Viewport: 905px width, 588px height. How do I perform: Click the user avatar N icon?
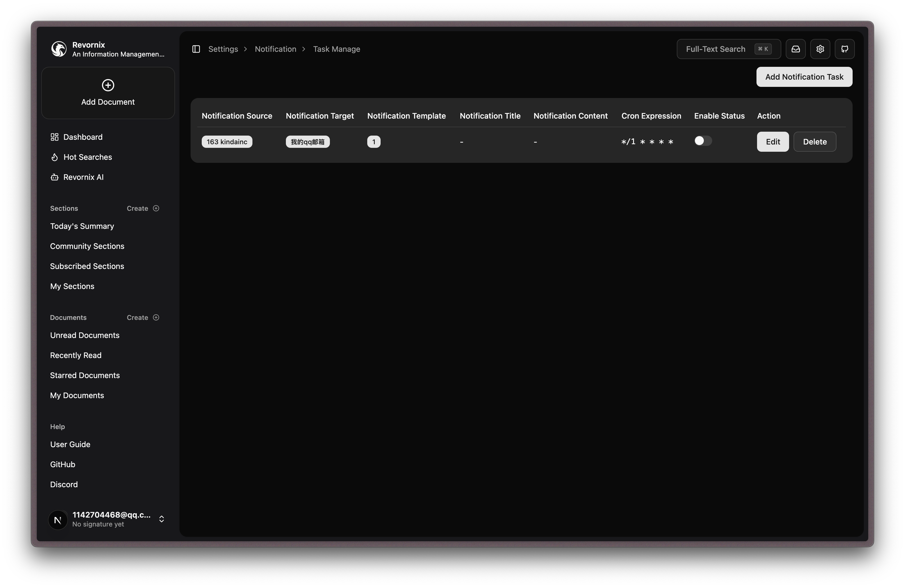click(x=58, y=520)
